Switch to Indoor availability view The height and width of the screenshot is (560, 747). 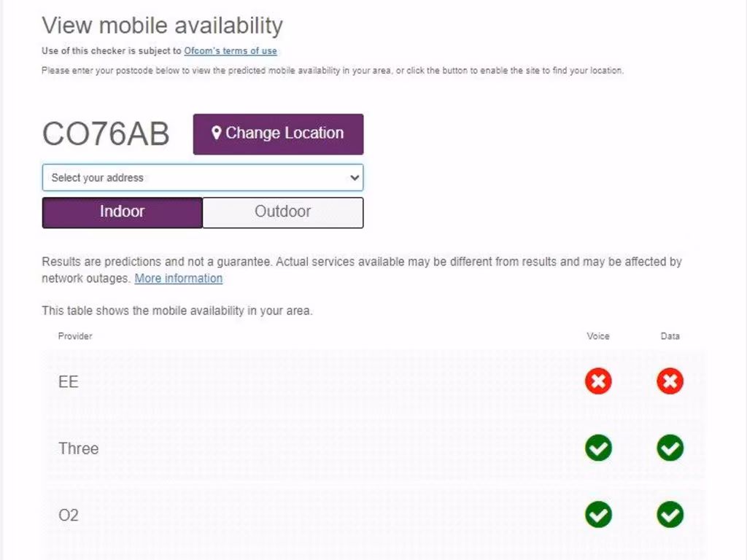click(122, 212)
